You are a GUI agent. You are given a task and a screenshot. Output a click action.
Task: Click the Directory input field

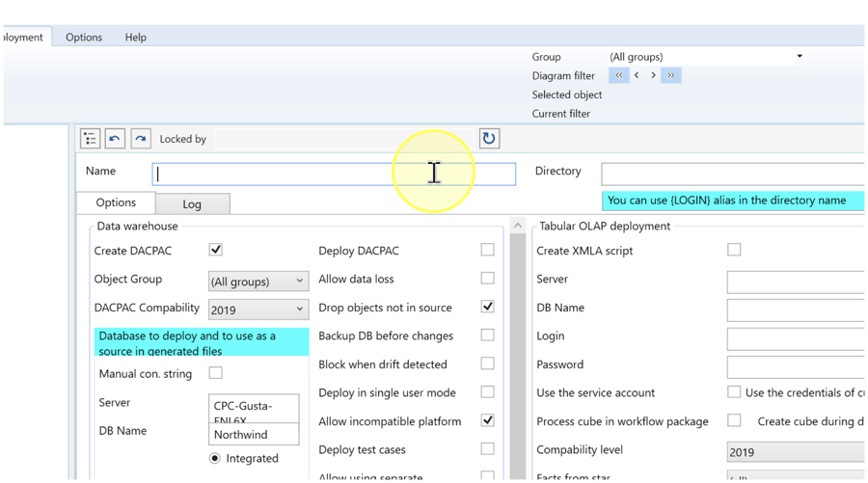[x=733, y=174]
